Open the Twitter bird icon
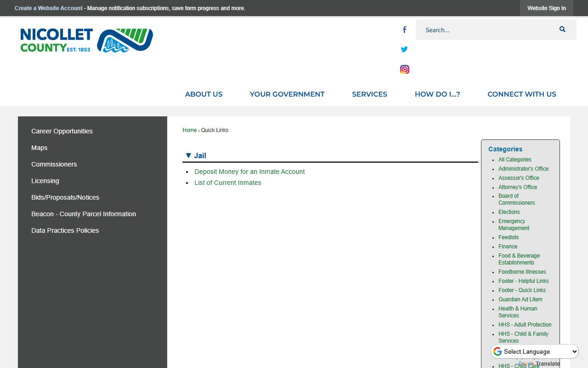 click(404, 49)
